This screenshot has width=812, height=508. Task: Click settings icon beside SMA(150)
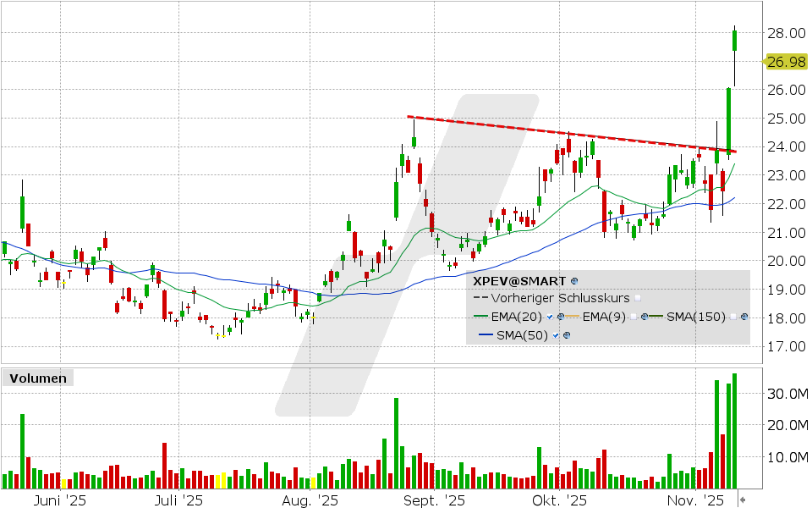pyautogui.click(x=743, y=317)
